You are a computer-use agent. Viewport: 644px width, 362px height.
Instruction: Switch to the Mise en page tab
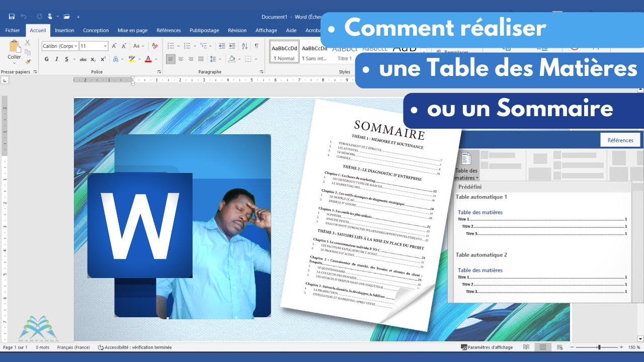click(x=132, y=30)
